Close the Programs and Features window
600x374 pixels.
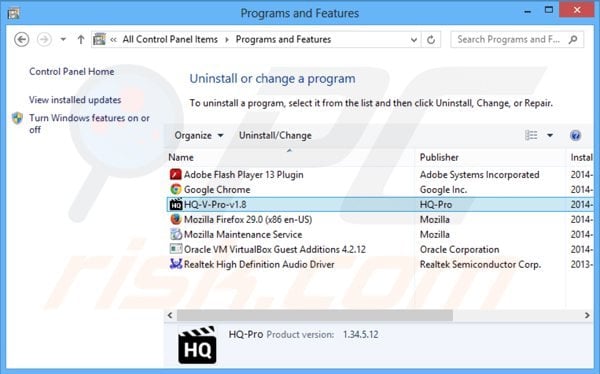(577, 10)
